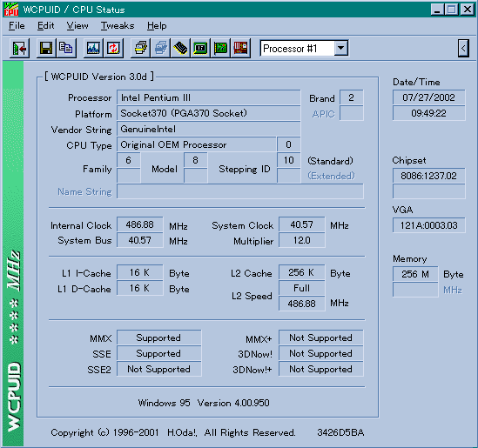Click the Model value 8
The width and height of the screenshot is (478, 448).
point(195,160)
